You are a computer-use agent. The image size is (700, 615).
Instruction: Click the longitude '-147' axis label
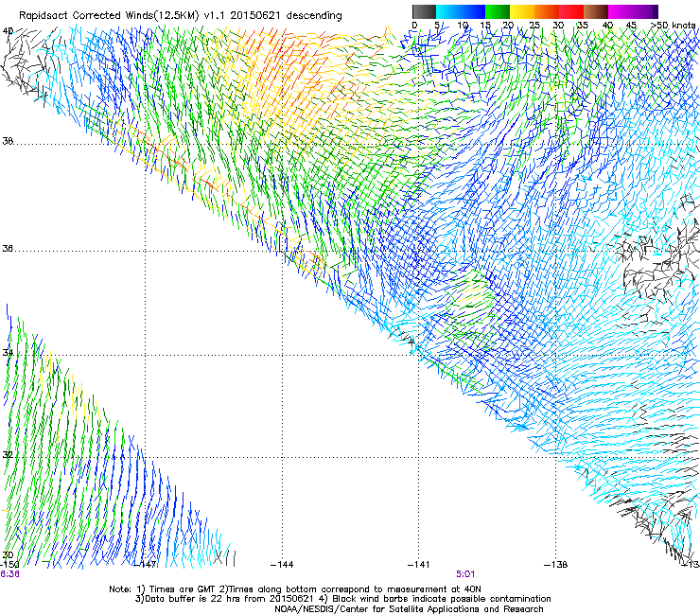[145, 564]
